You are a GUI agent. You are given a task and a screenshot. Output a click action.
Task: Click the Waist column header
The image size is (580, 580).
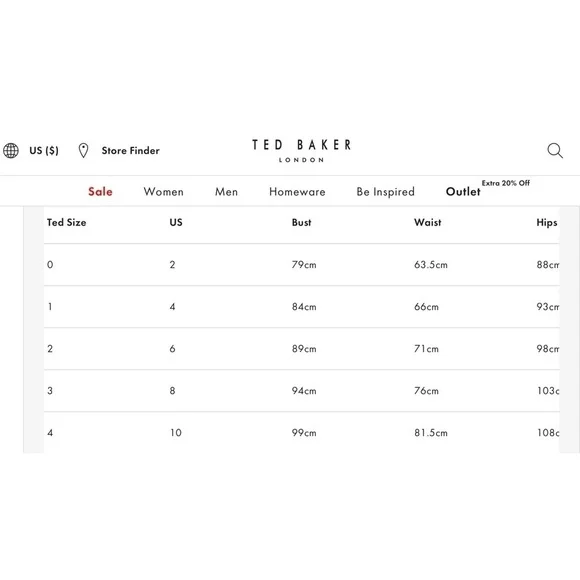428,222
